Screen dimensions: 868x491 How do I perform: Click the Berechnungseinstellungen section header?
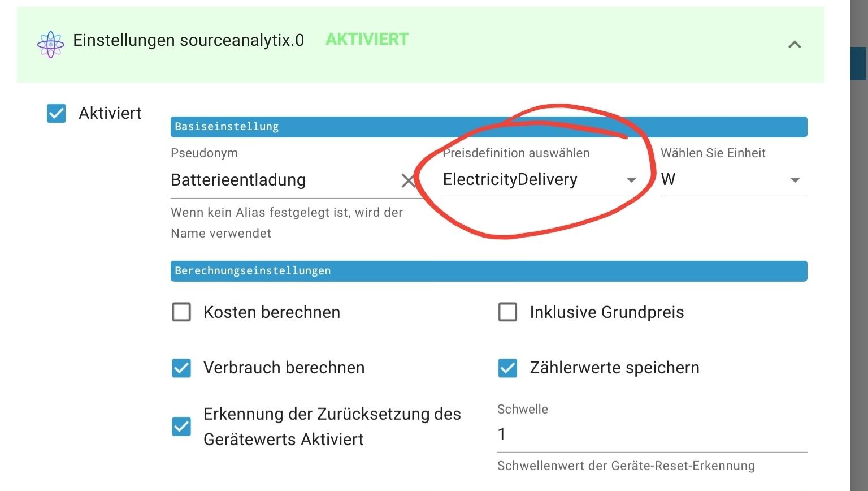(488, 271)
